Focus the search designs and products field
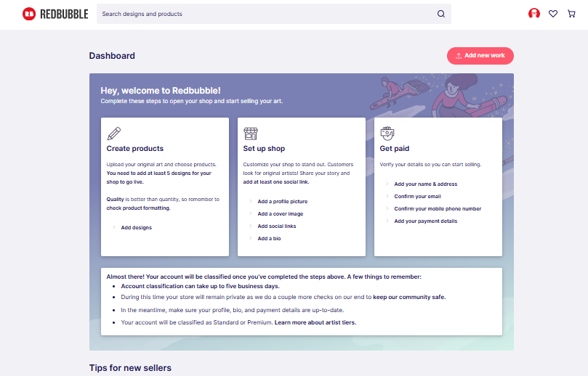Viewport: 588px width, 376px height. point(265,14)
